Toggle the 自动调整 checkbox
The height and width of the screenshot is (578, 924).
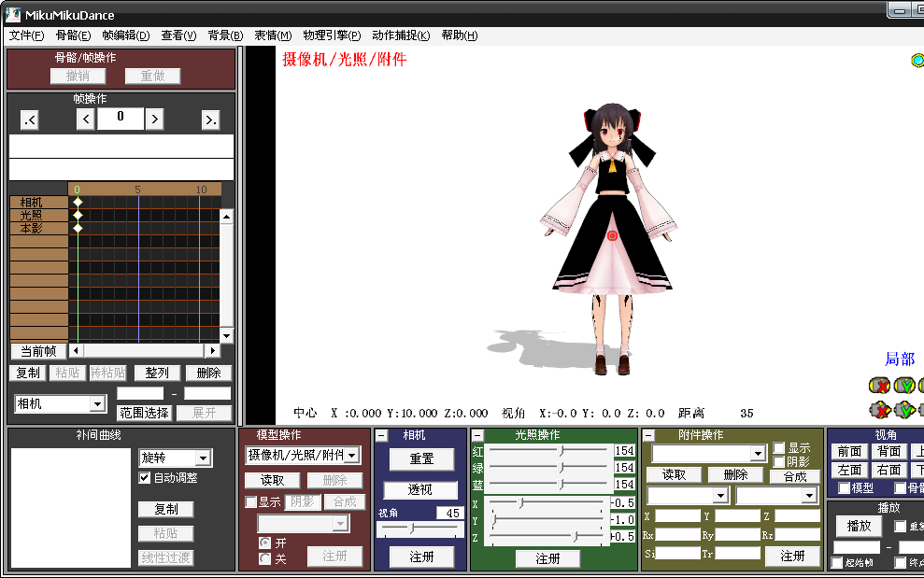pos(145,478)
